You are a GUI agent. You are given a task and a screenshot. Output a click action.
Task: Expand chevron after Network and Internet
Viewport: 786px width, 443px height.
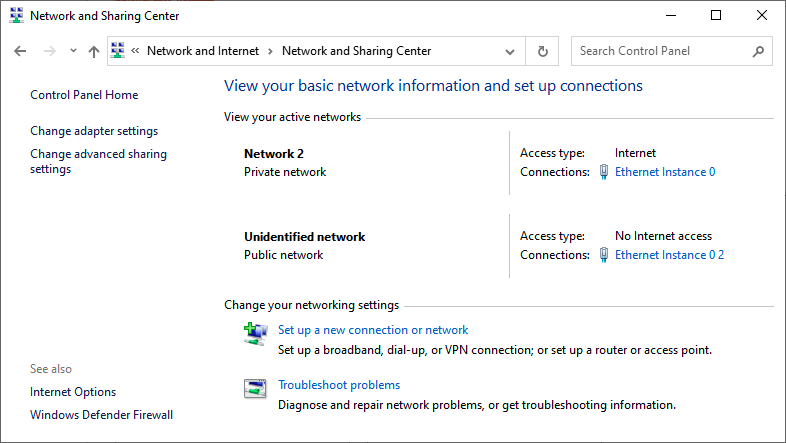271,51
